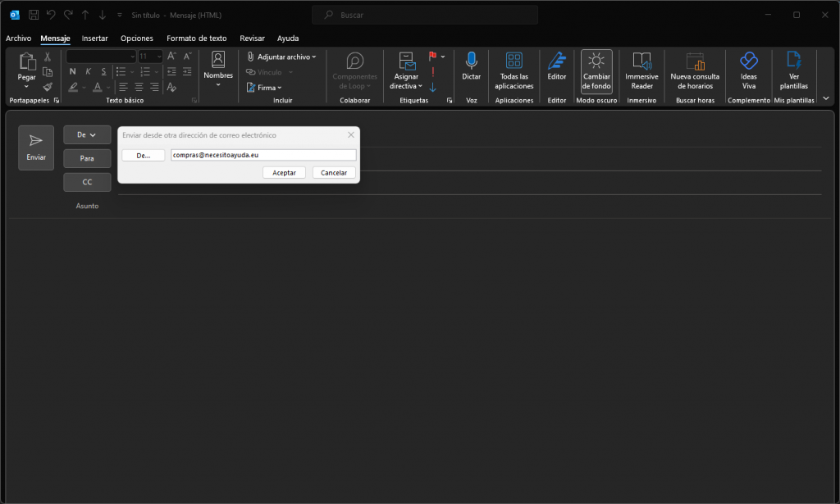Click the CC button
Image resolution: width=840 pixels, height=504 pixels.
coord(87,182)
